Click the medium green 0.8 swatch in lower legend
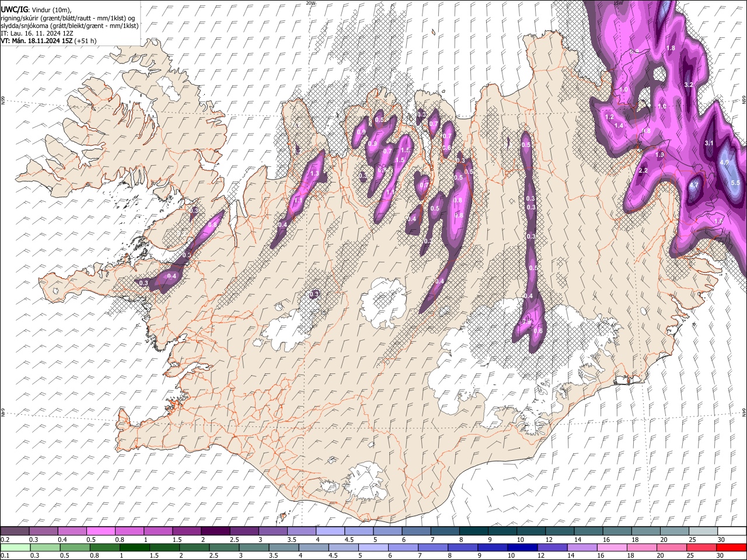The height and width of the screenshot is (560, 747). tap(104, 548)
